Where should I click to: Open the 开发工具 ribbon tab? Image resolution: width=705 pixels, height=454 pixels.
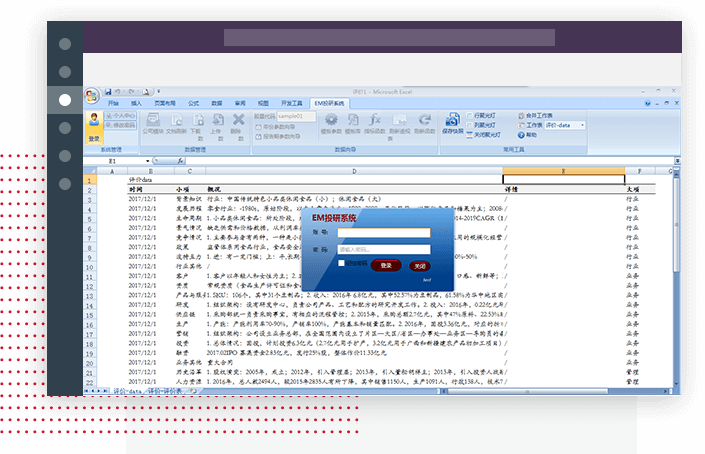point(291,103)
